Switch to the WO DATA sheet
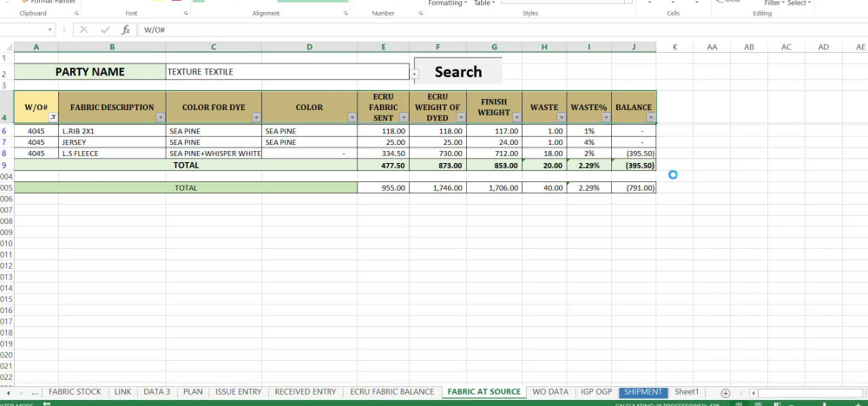868x406 pixels. (550, 391)
